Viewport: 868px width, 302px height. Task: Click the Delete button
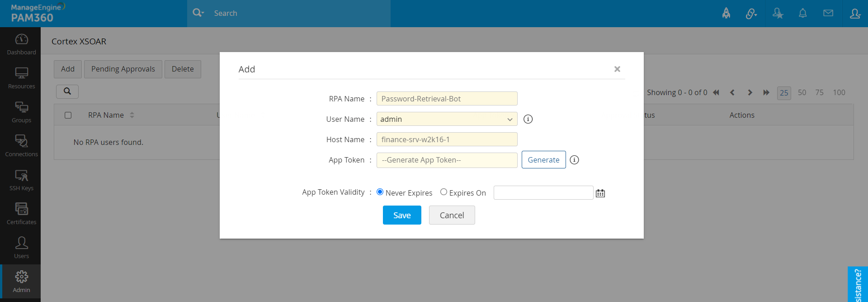coord(183,69)
